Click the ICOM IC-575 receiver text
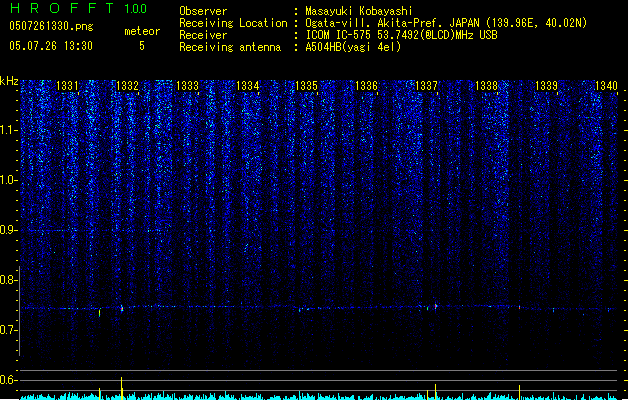This screenshot has width=629, height=400. [402, 35]
